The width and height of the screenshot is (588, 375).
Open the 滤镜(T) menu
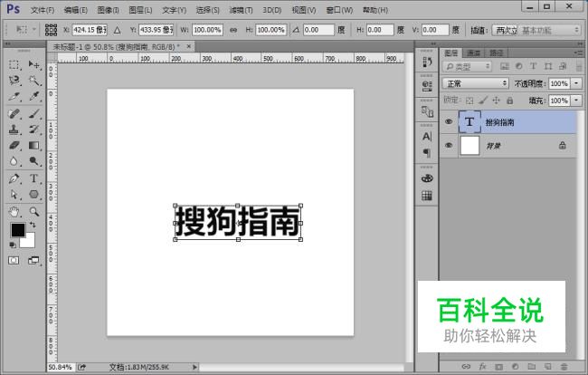pyautogui.click(x=241, y=10)
